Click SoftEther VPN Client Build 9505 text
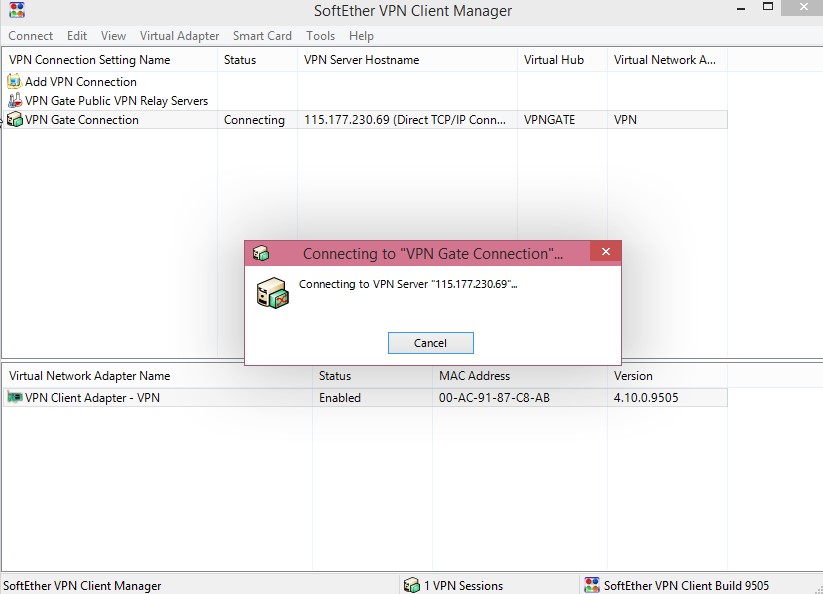Image resolution: width=823 pixels, height=594 pixels. click(686, 586)
